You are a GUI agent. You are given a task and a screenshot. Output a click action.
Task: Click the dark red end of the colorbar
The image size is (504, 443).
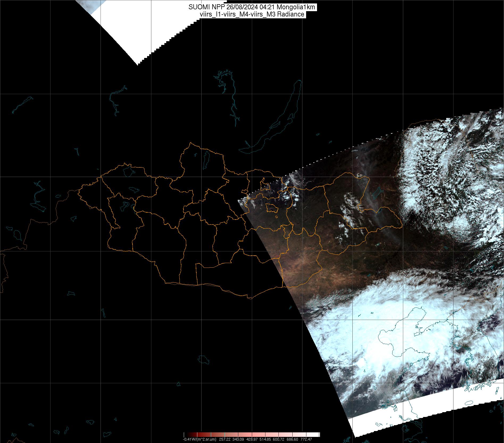click(x=188, y=434)
